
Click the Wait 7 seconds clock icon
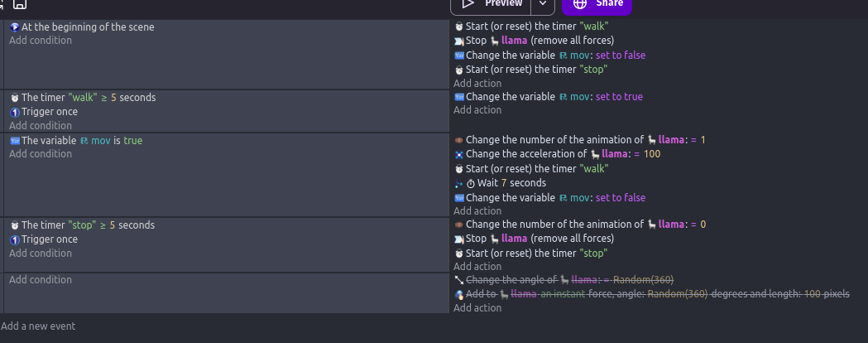coord(471,183)
